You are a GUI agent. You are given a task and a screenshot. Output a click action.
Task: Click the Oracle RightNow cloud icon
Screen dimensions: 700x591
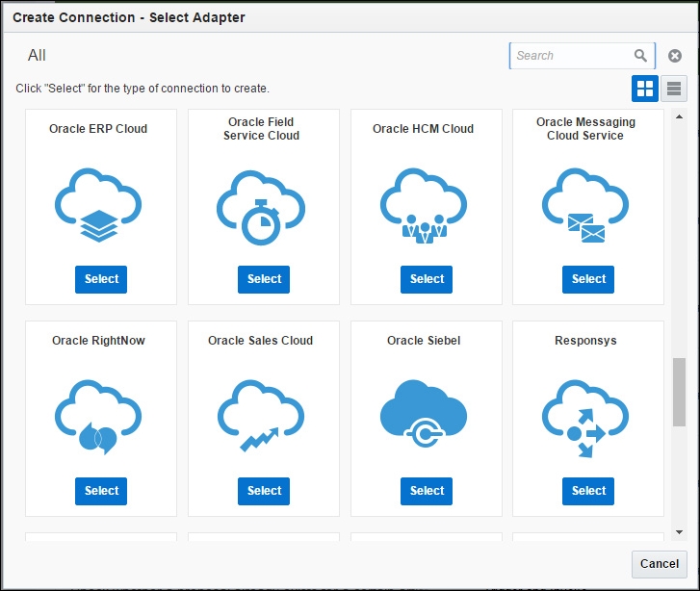point(98,417)
